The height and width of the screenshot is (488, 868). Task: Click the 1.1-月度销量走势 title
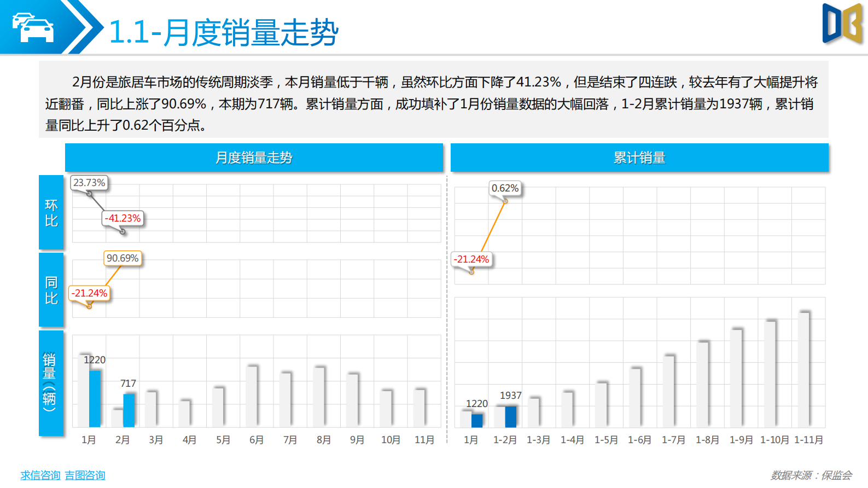(224, 32)
